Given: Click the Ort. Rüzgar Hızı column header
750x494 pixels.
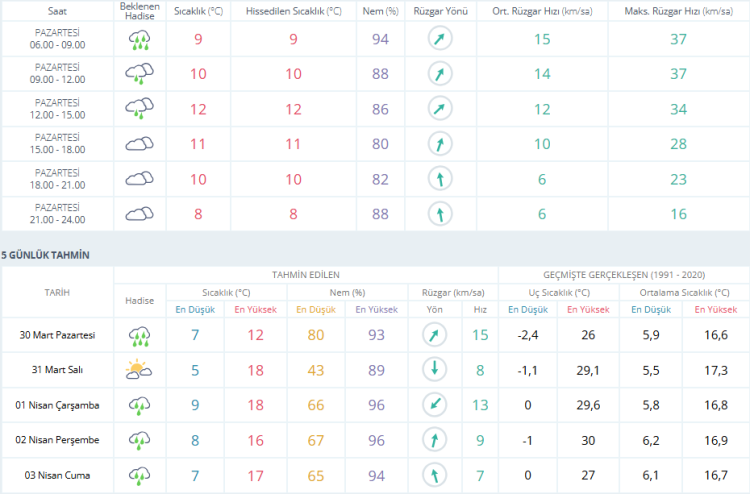Looking at the screenshot, I should click(541, 10).
